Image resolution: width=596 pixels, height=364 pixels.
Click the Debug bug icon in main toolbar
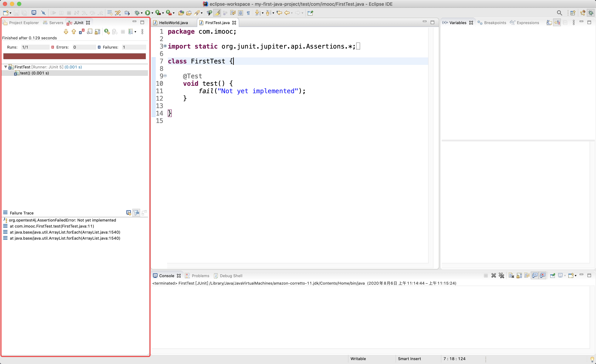[137, 13]
